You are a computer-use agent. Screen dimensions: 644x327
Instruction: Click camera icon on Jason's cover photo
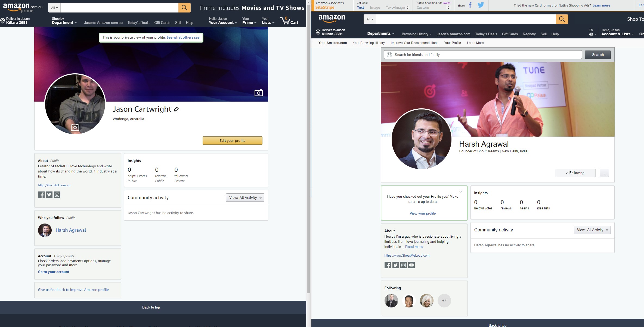[259, 92]
